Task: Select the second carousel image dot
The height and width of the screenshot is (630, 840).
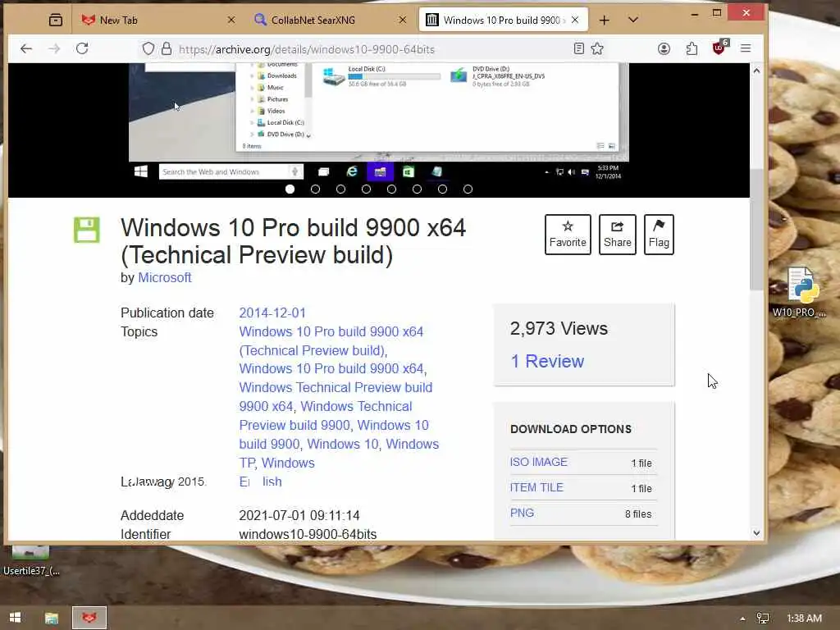Action: 316,189
